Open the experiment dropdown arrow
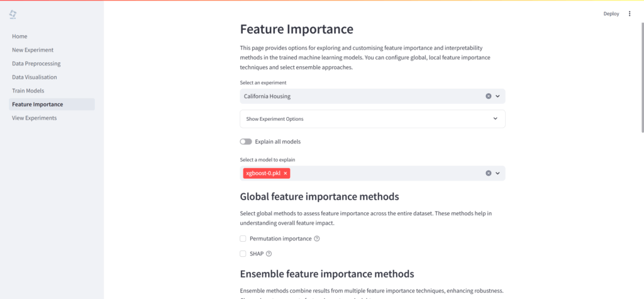The height and width of the screenshot is (299, 644). tap(497, 96)
